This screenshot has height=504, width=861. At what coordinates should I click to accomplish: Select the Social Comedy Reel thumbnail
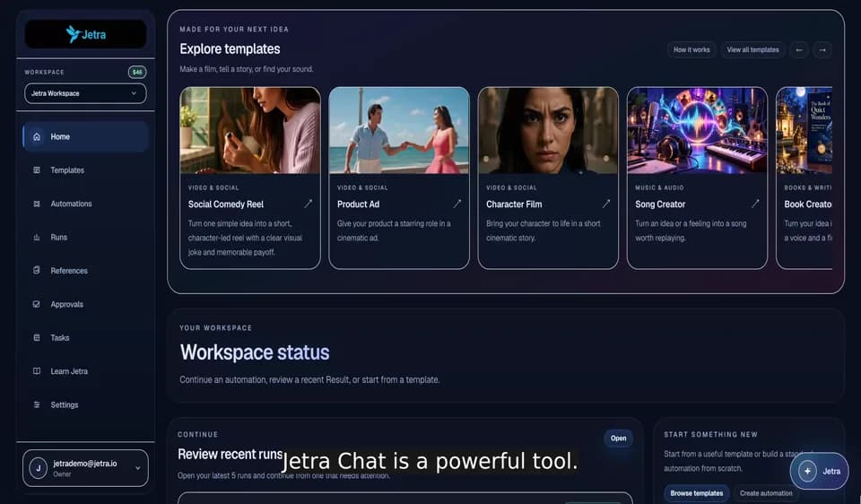[x=250, y=131]
